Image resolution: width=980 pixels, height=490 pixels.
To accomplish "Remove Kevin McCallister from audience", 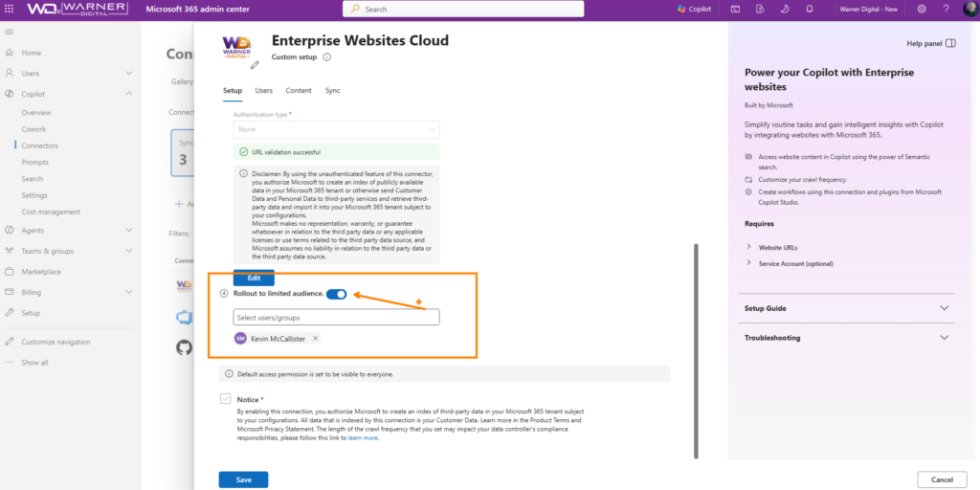I will coord(316,338).
